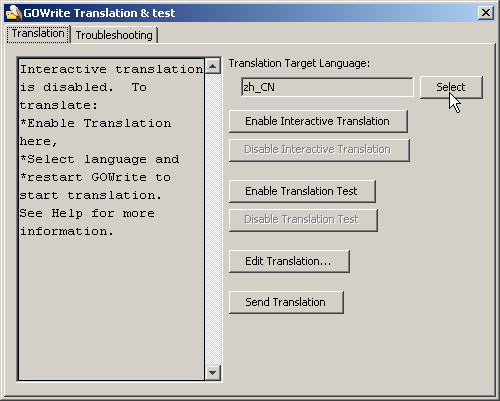Switch to the Translation tab
500x401 pixels.
38,34
